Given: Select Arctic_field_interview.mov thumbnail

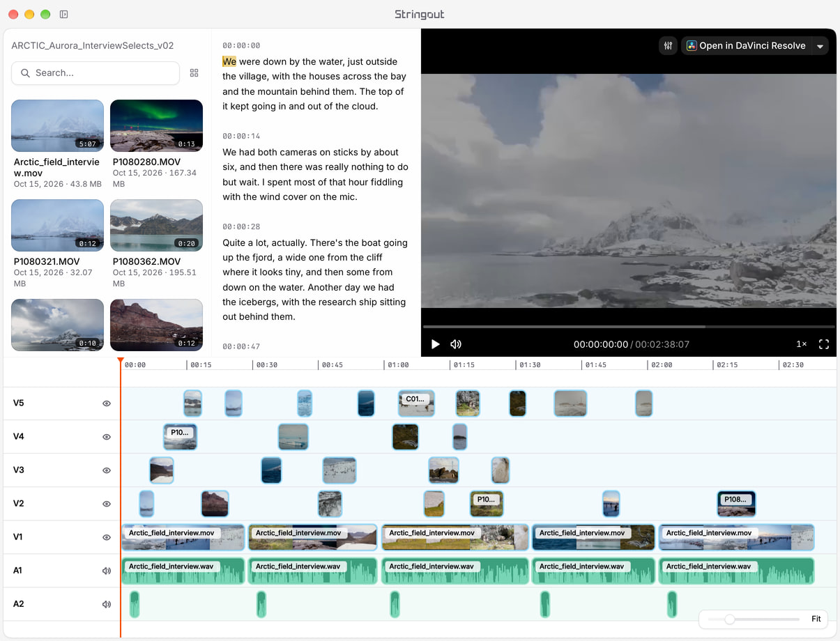Looking at the screenshot, I should pyautogui.click(x=57, y=125).
